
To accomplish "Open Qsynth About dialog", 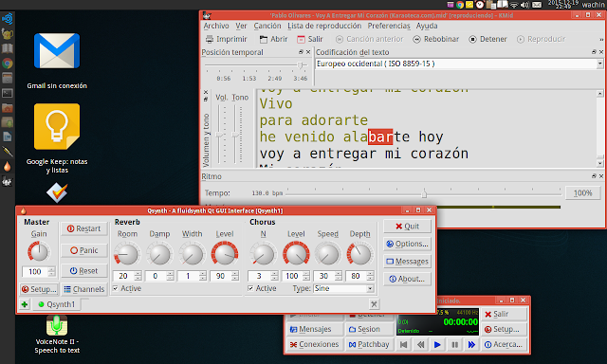I will [407, 279].
